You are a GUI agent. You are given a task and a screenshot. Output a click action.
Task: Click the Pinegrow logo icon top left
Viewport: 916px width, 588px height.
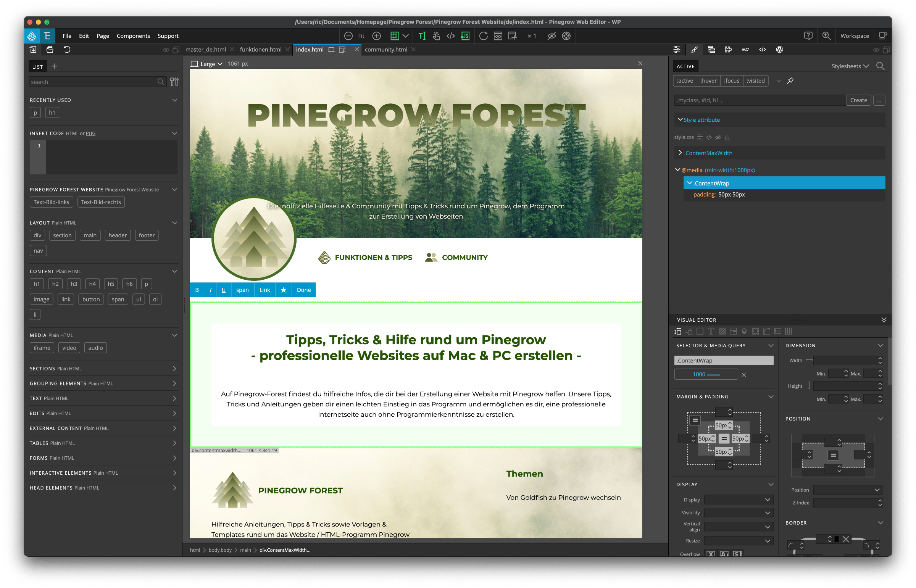32,36
